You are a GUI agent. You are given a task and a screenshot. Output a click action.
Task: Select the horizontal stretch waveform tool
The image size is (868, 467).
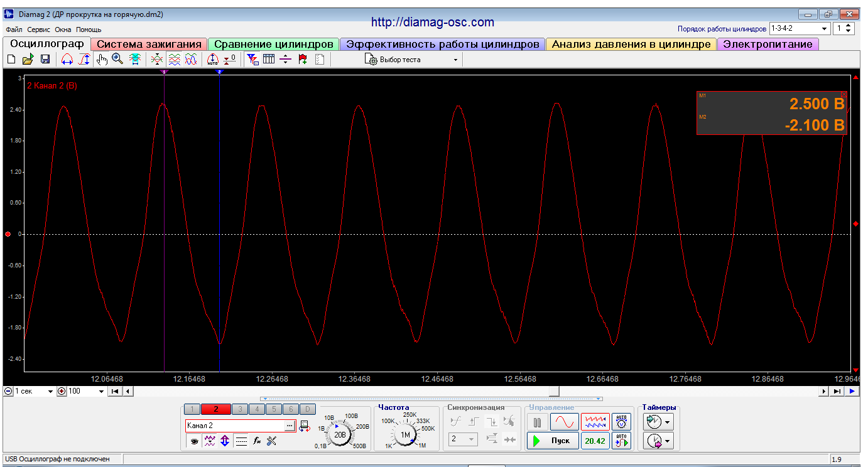67,60
